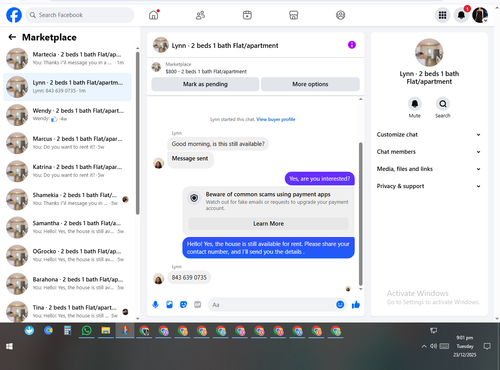The width and height of the screenshot is (500, 370).
Task: Open the Katrina conversation
Action: 67,171
